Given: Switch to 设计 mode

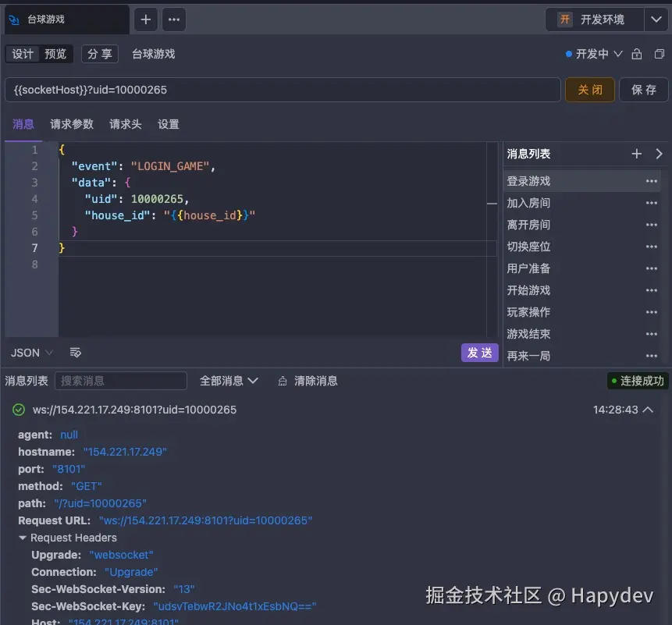Looking at the screenshot, I should pyautogui.click(x=23, y=54).
